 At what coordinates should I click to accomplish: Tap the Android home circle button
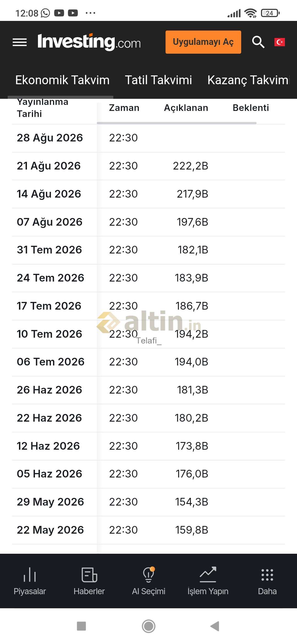point(148,626)
